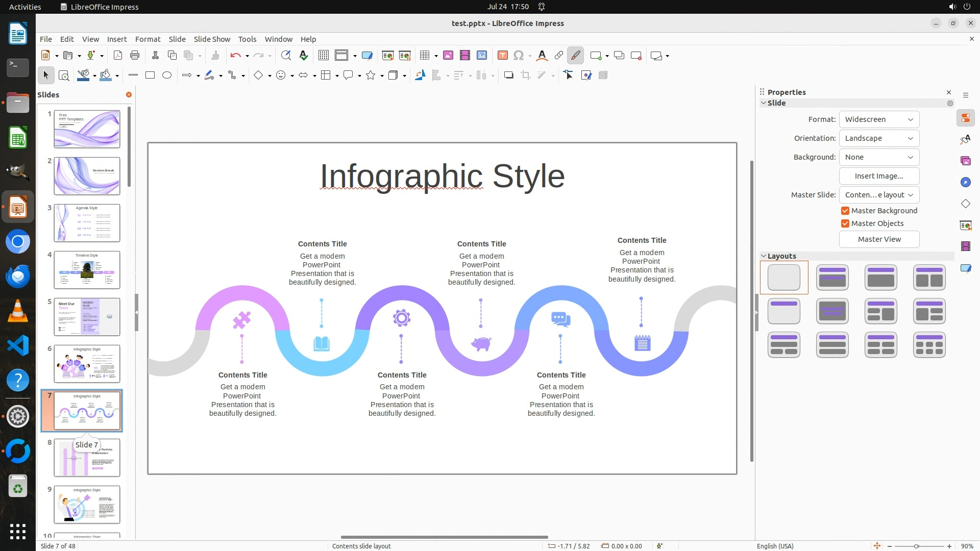Uncheck the Master Objects checkbox
980x551 pixels.
tap(845, 223)
